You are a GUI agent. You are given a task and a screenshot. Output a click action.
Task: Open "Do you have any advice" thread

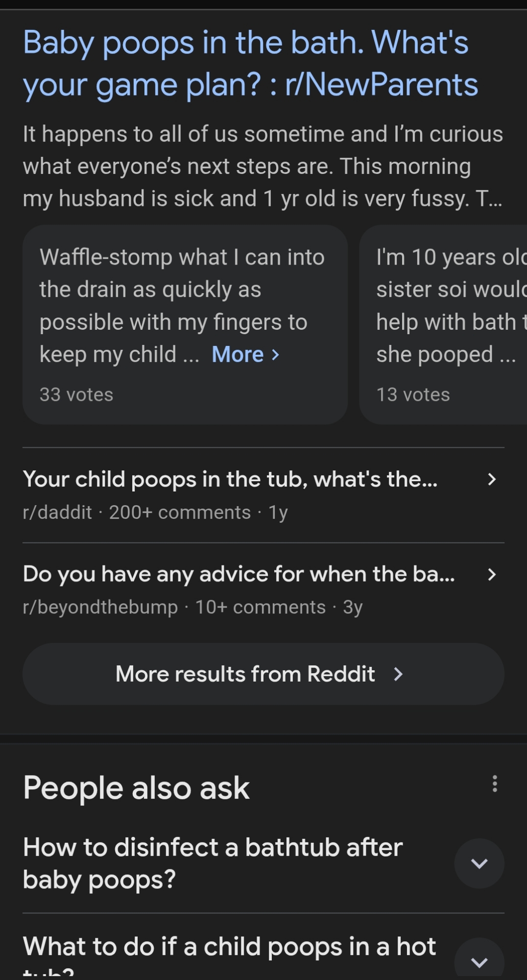click(x=239, y=574)
